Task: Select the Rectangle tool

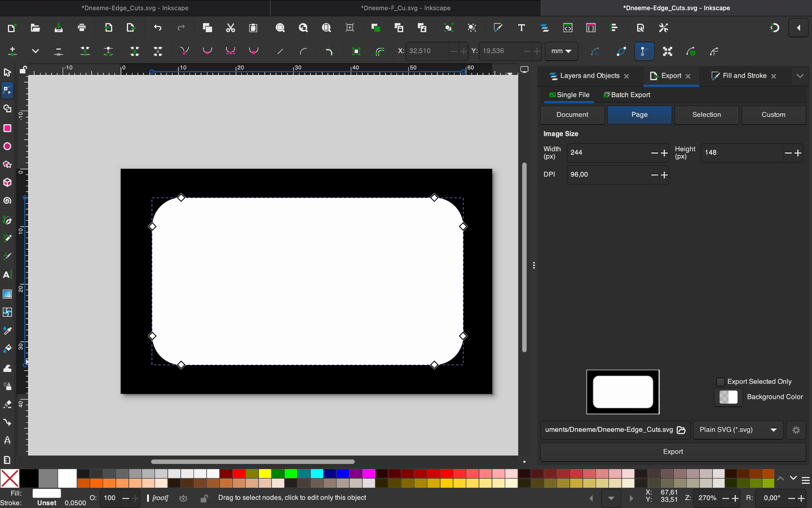Action: [x=7, y=128]
